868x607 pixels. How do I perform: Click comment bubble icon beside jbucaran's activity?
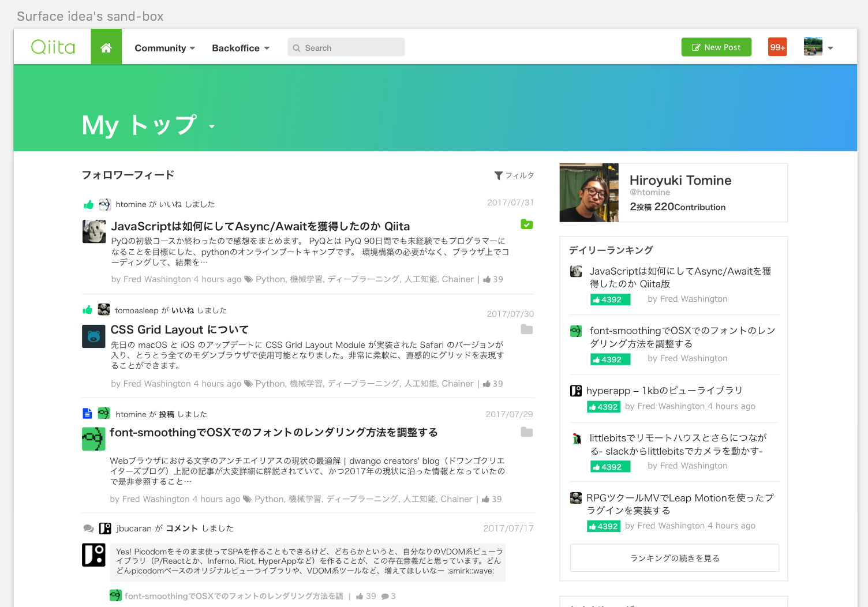click(x=88, y=529)
